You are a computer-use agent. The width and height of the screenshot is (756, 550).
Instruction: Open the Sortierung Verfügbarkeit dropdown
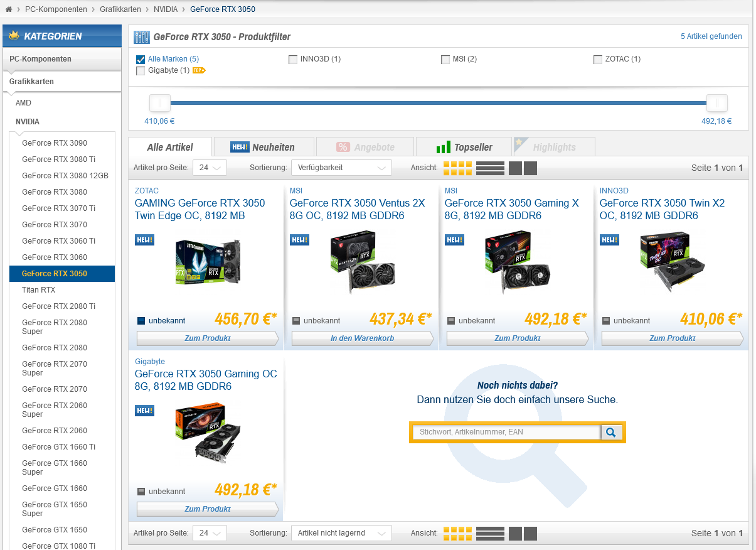341,168
